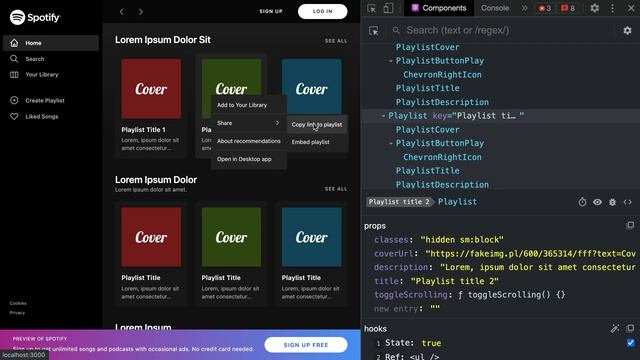Select Open in Desktop app
The width and height of the screenshot is (640, 360).
(249, 159)
